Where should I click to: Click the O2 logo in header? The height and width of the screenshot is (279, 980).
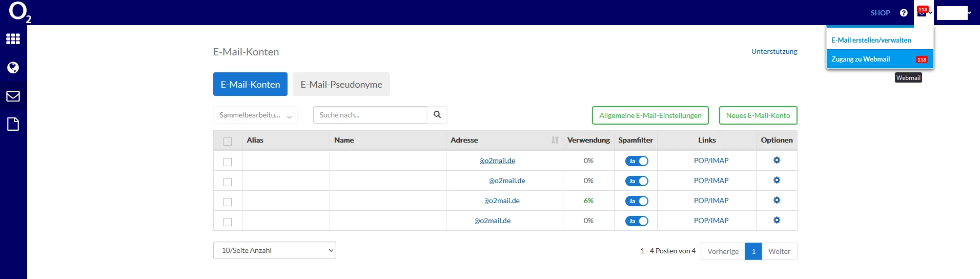pyautogui.click(x=19, y=12)
